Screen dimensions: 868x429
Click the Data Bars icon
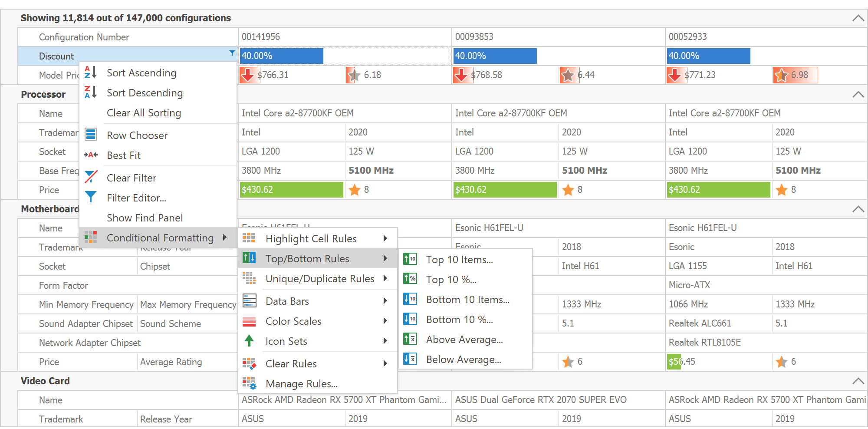[x=249, y=300]
